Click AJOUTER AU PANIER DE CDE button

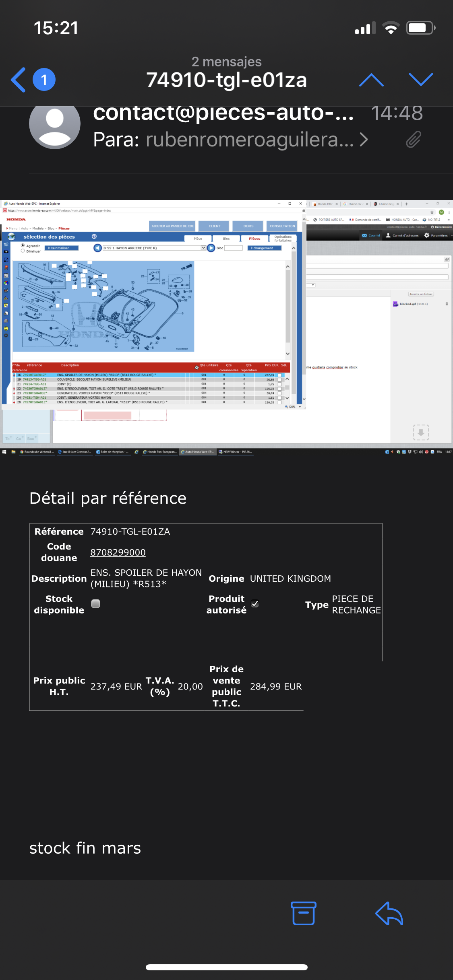(173, 226)
